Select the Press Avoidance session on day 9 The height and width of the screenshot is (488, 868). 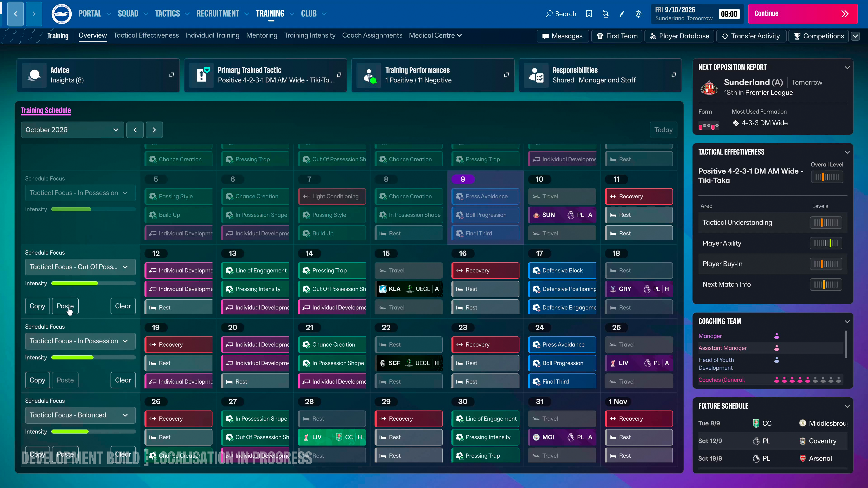point(485,196)
